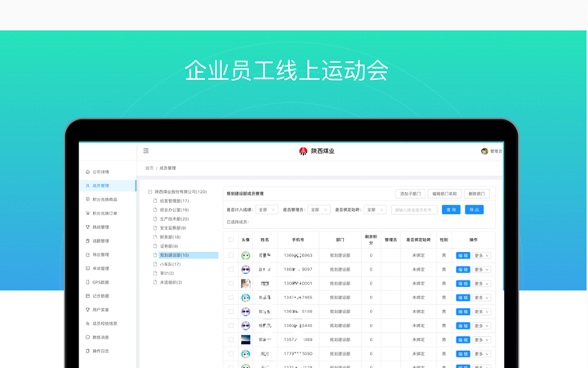Open the 是否计入成绩 dropdown
The width and height of the screenshot is (588, 368).
coord(266,209)
